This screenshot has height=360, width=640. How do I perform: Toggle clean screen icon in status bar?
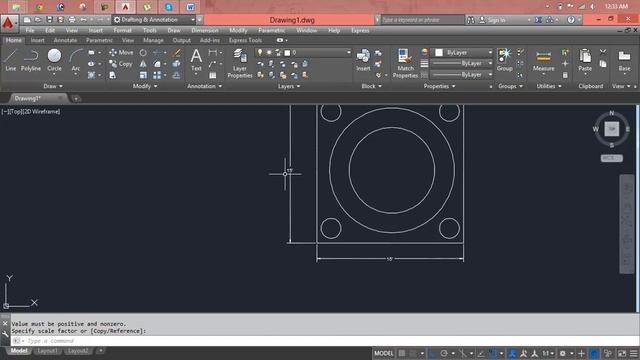coord(622,353)
